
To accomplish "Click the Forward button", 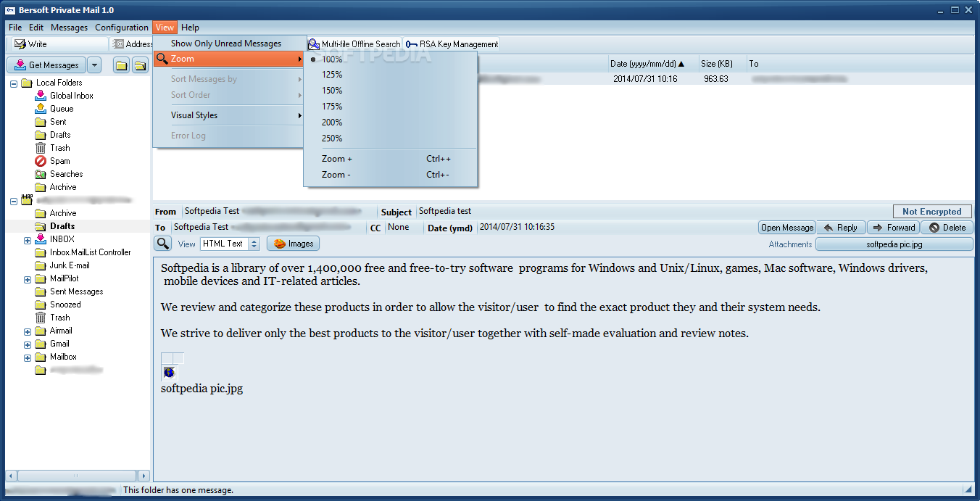I will tap(893, 228).
